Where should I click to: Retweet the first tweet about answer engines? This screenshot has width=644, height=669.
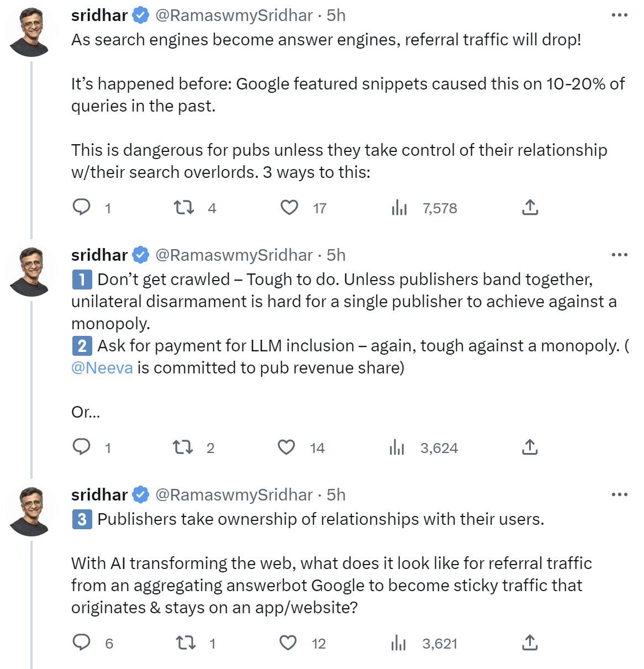click(183, 208)
